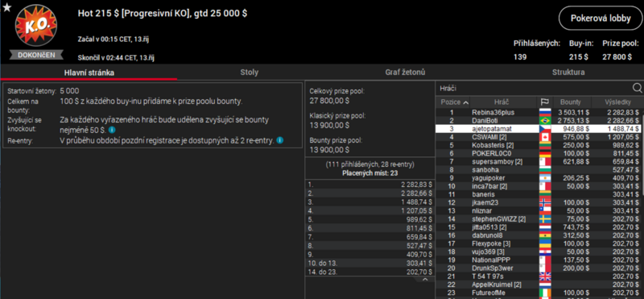Sort players by country flag column
The image size is (644, 299).
click(x=544, y=102)
